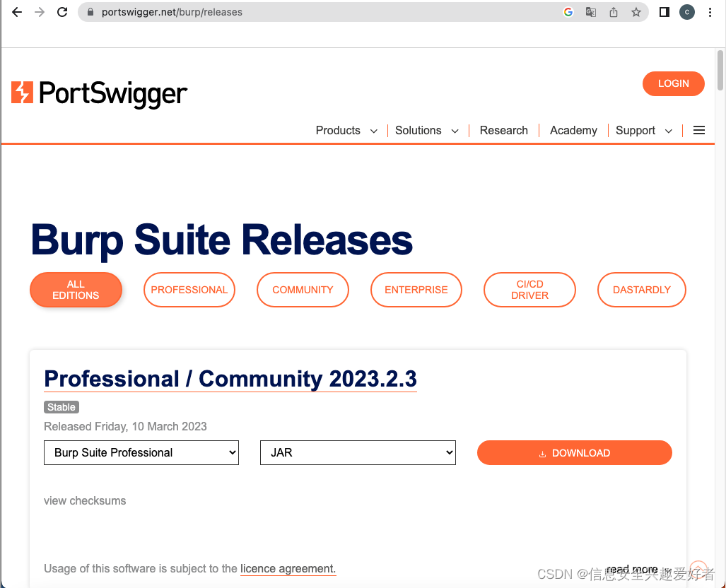Open the Chrome three-dot menu

pos(710,12)
